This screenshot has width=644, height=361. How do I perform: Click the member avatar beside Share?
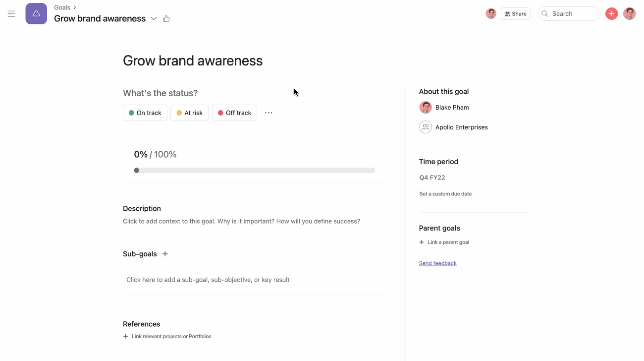point(491,14)
